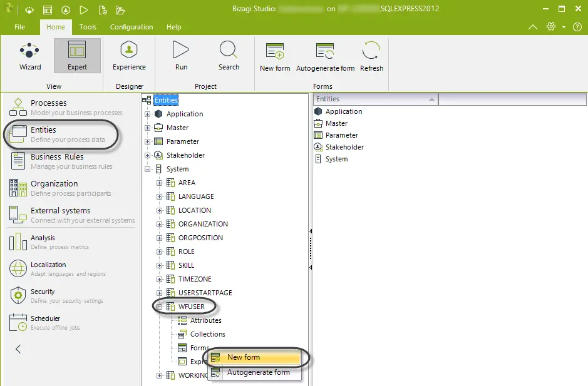Image resolution: width=588 pixels, height=386 pixels.
Task: Expand the AREA entity node
Action: coord(160,183)
